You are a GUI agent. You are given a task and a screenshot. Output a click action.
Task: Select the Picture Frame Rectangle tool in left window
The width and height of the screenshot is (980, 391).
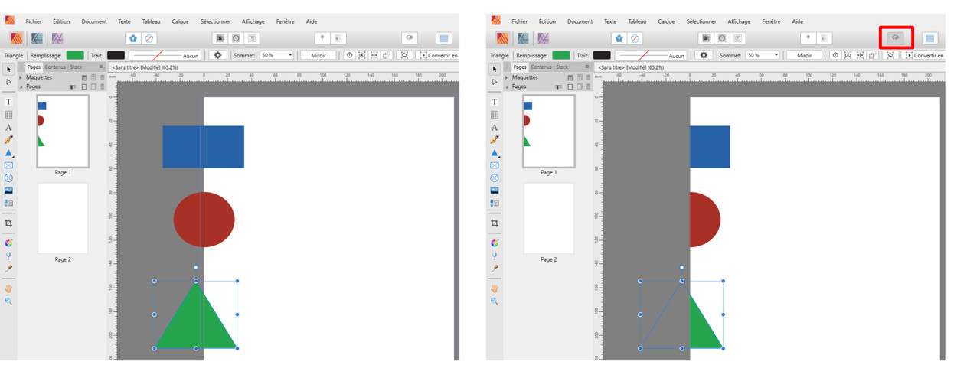(8, 165)
